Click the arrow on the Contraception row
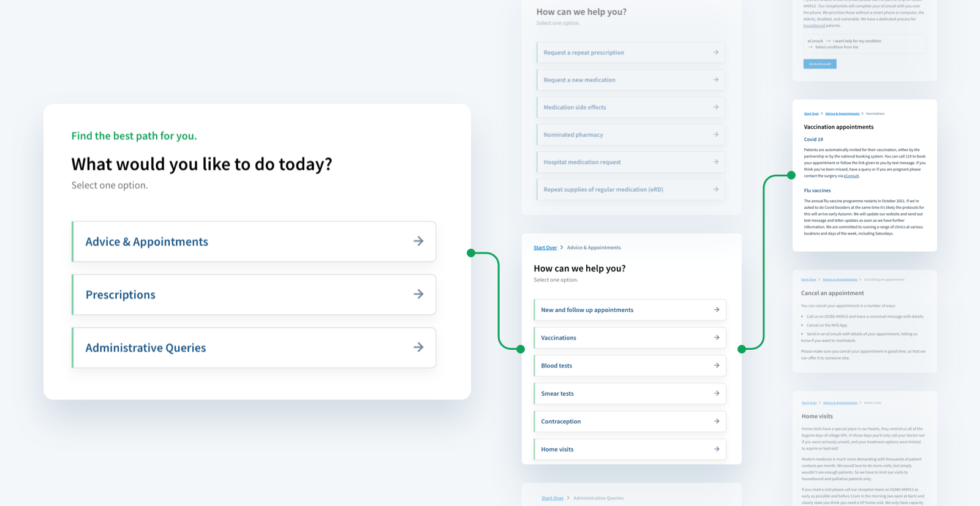This screenshot has height=506, width=980. (717, 421)
